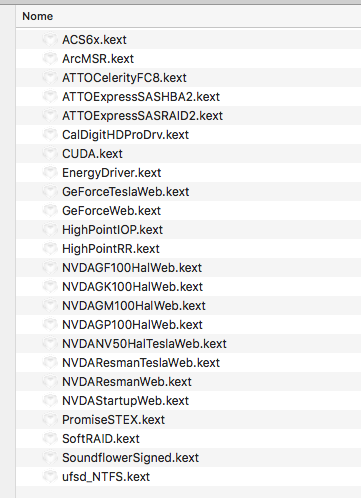Select the file name NVDAResmanWeb.kext

pos(127,382)
